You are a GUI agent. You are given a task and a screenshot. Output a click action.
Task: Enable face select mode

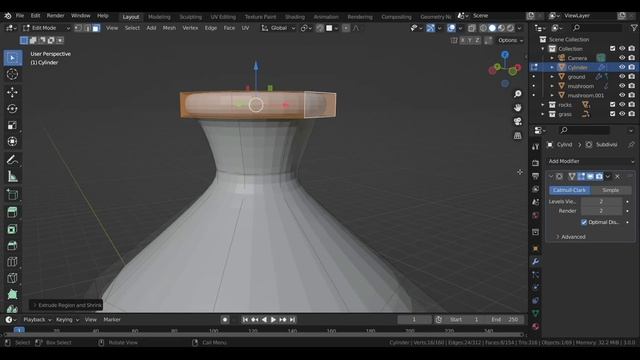(96, 28)
